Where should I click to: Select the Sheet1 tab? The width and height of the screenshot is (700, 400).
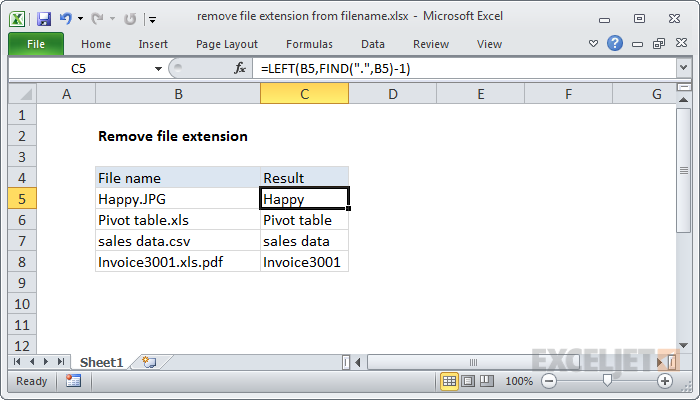[x=101, y=362]
